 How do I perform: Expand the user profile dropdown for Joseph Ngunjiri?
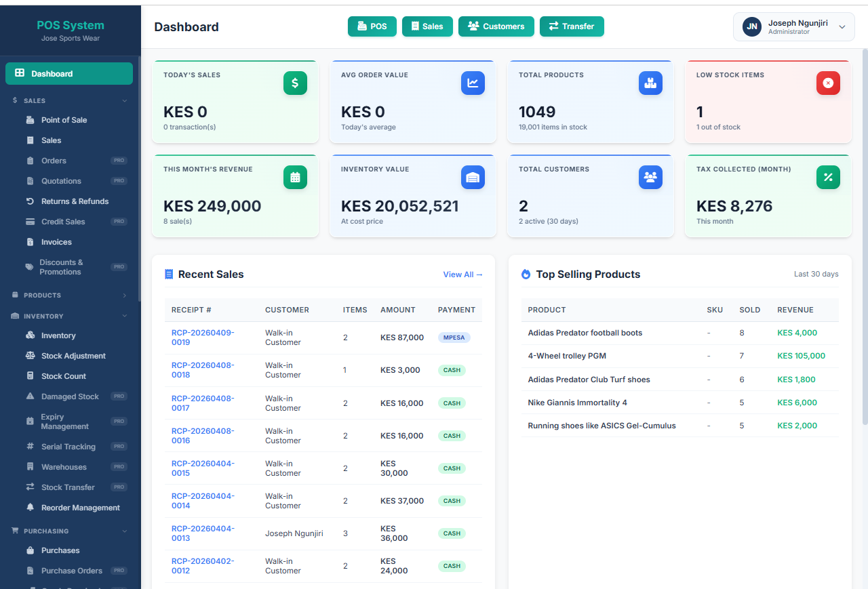coord(793,26)
